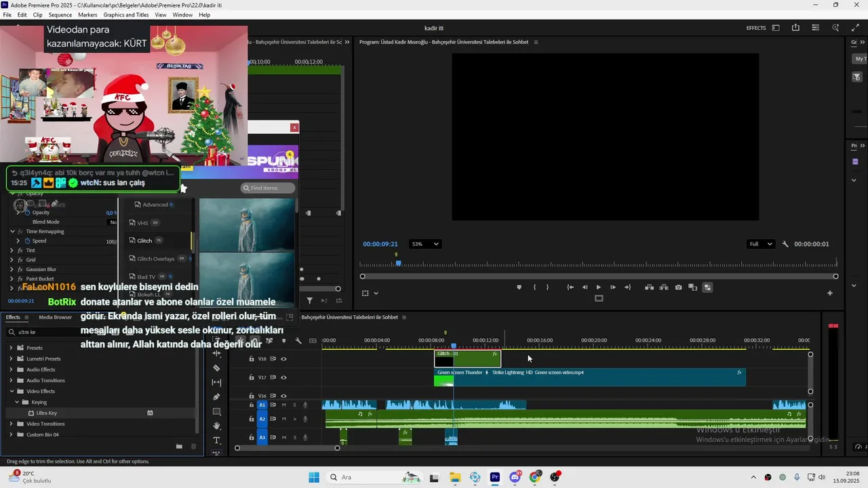868x488 pixels.
Task: Open the File menu
Action: (x=7, y=15)
